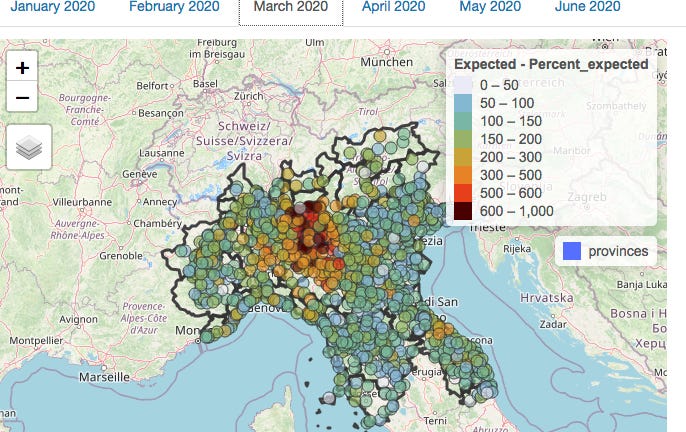Open the map layers control
Screen dimensions: 686x432
[x=29, y=147]
